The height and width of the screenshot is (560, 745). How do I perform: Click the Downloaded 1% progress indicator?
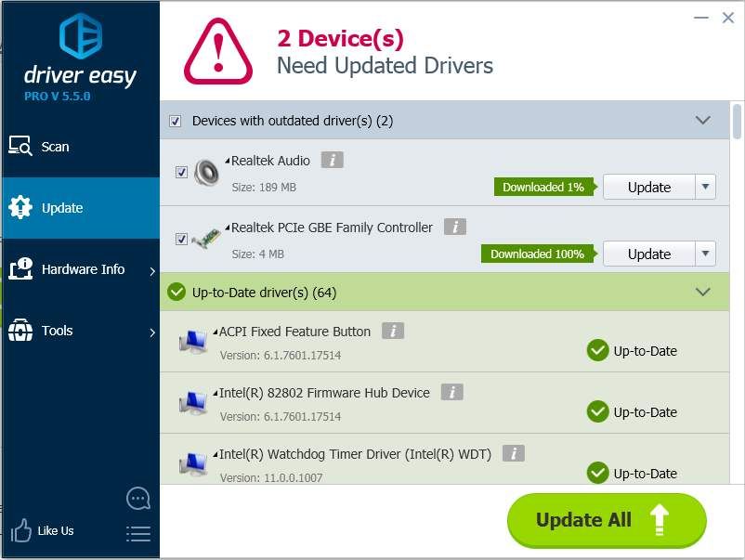543,187
